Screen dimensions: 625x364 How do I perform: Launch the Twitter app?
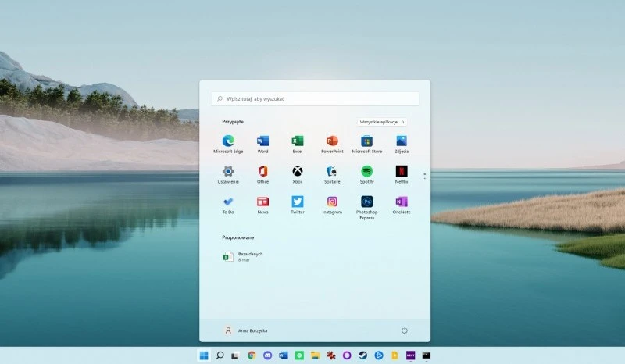pyautogui.click(x=298, y=205)
